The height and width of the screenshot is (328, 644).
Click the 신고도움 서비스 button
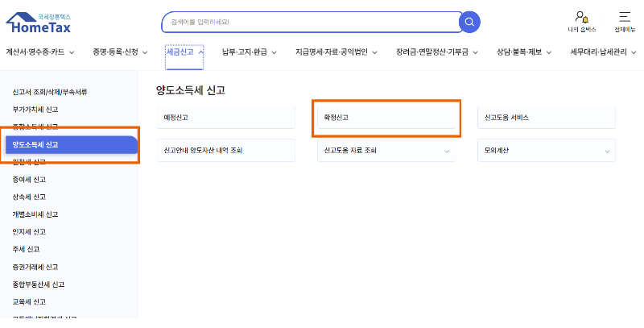pos(547,118)
